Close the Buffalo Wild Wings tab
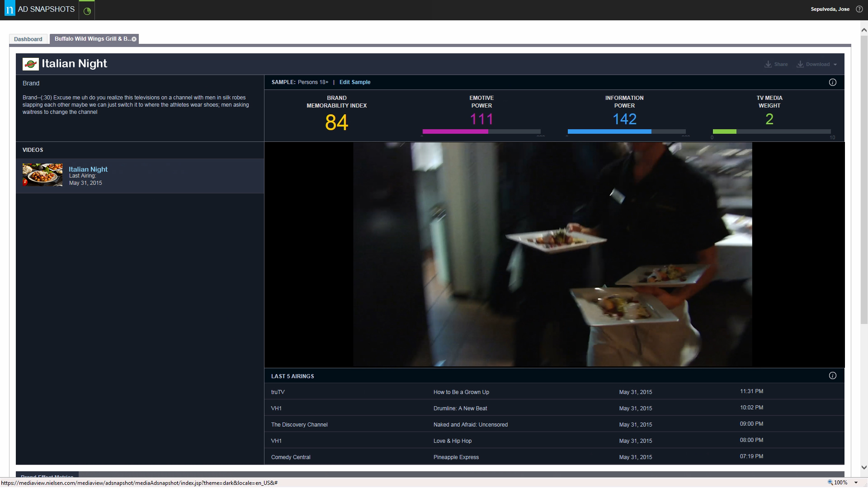868x488 pixels. (x=134, y=39)
